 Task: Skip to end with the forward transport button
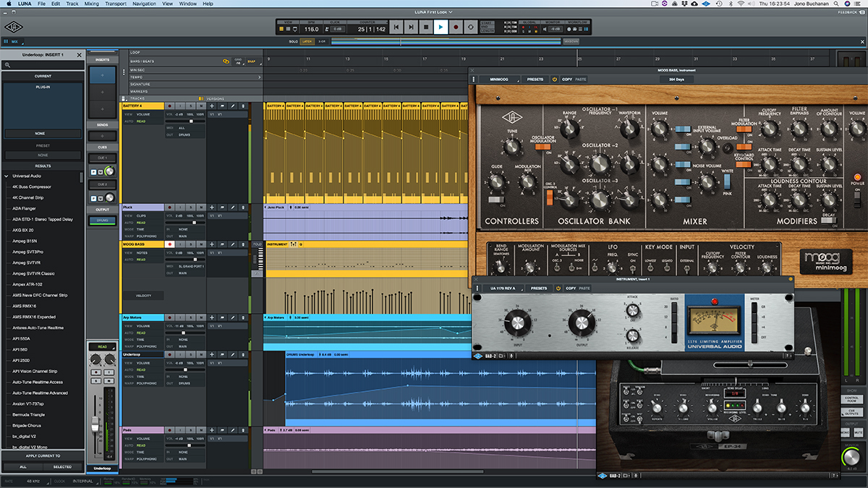tap(411, 27)
